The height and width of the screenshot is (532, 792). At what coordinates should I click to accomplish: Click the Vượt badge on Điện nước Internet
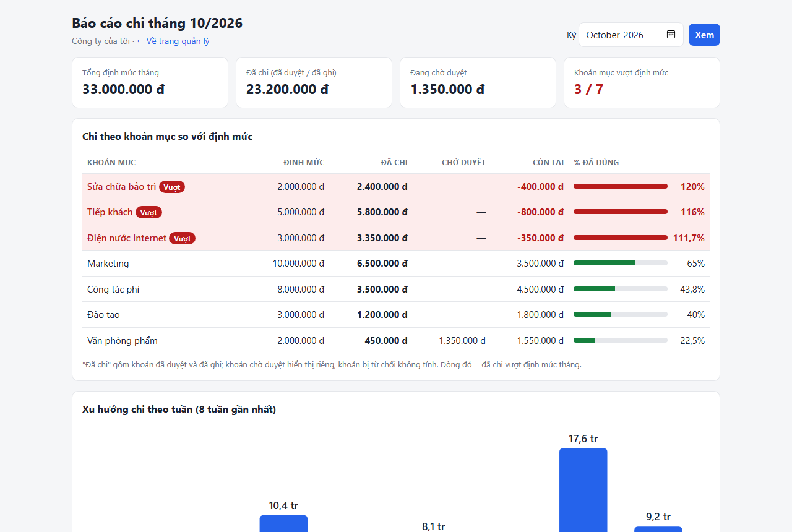(182, 238)
